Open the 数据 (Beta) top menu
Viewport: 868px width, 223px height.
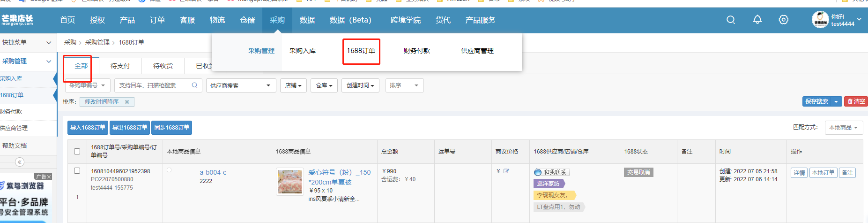(350, 20)
